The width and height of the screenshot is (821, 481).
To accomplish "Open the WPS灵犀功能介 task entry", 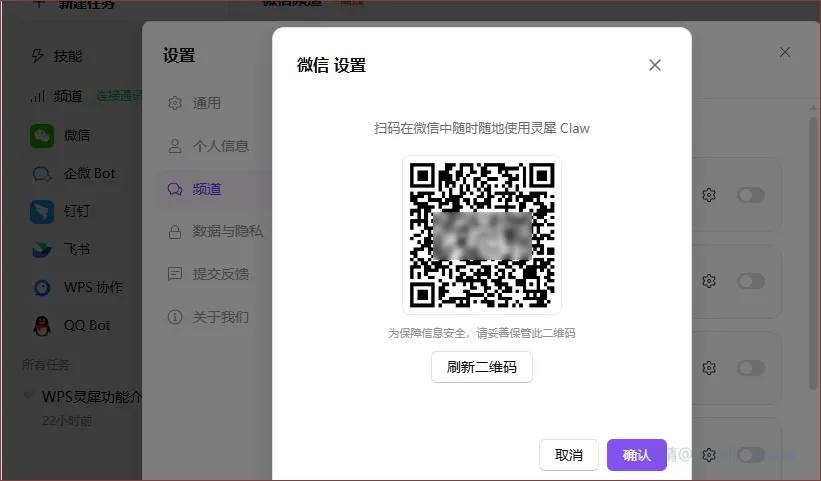I will tap(92, 397).
